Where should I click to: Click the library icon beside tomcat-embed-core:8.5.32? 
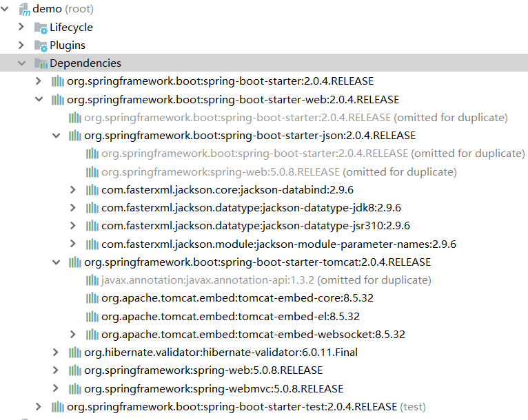(x=92, y=298)
